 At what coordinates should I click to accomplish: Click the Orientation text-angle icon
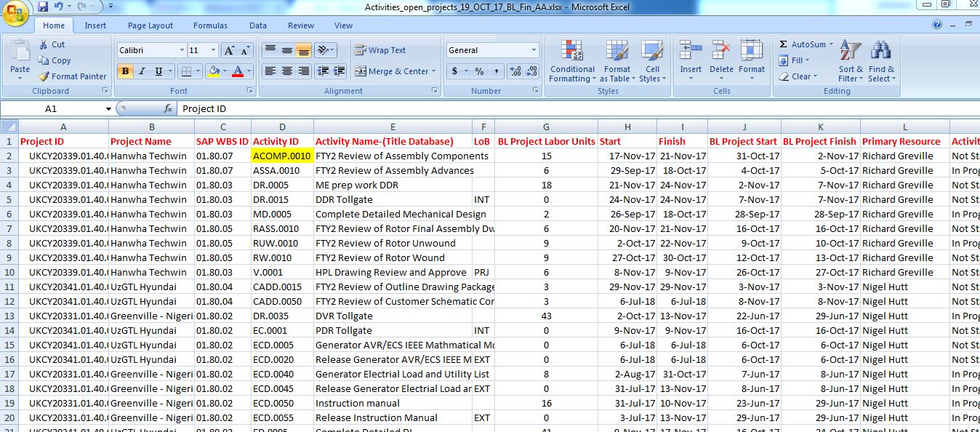click(324, 50)
